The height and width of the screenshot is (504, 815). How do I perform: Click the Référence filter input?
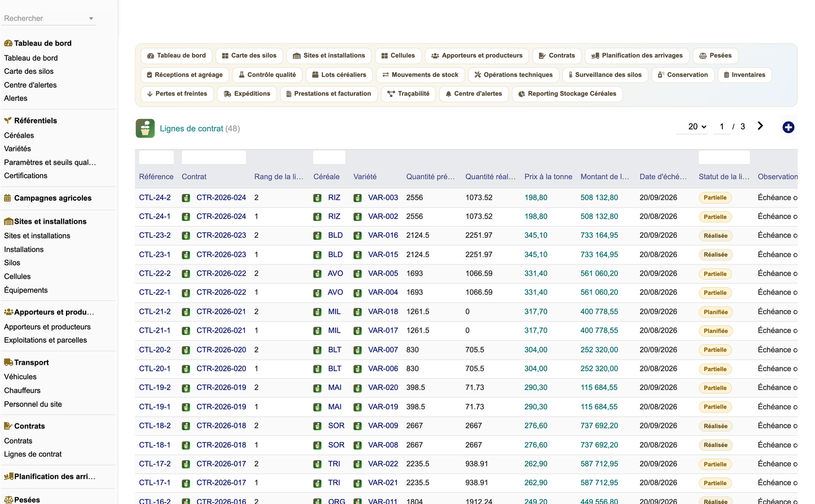156,158
